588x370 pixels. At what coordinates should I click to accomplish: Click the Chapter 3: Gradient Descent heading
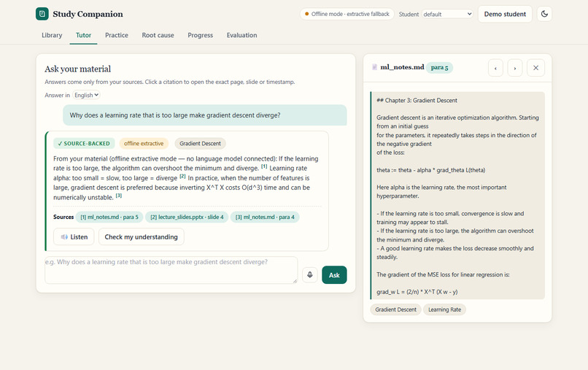[x=417, y=100]
